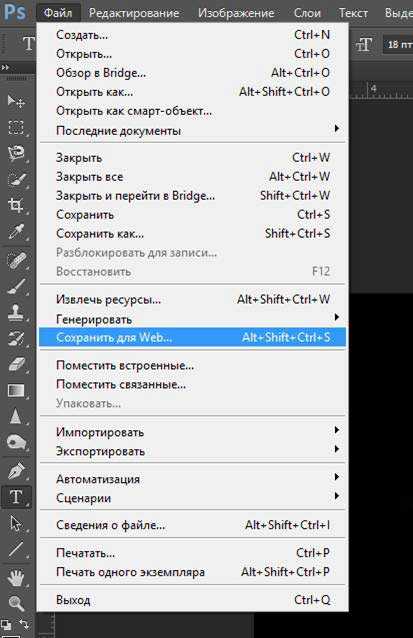Select the Eyedropper tool
The image size is (413, 638).
tap(16, 232)
